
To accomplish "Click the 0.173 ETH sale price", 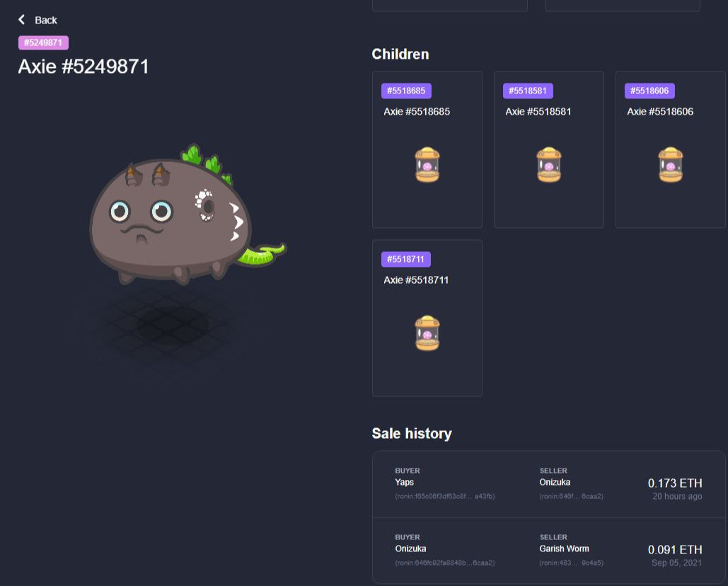I will coord(675,483).
